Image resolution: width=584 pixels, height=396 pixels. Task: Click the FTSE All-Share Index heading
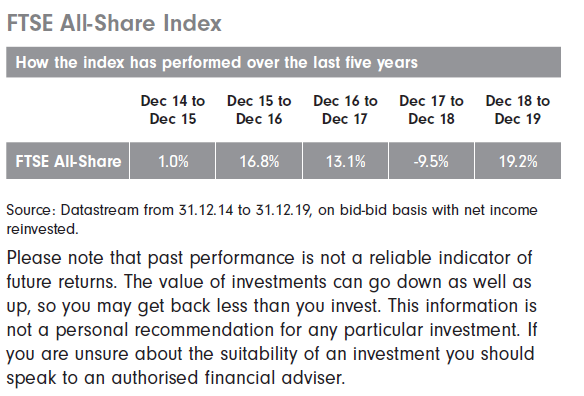[x=114, y=23]
